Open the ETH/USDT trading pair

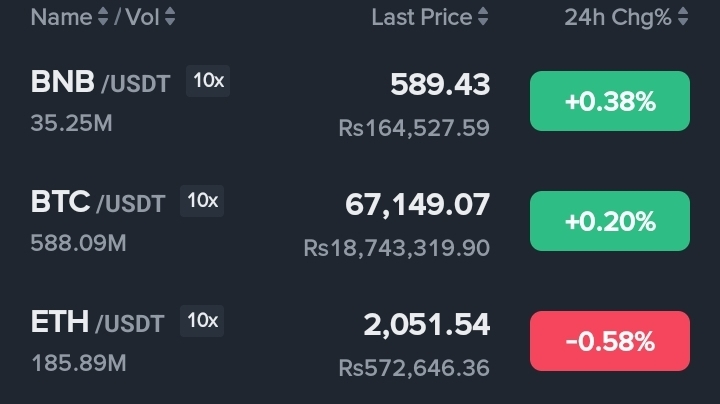97,323
